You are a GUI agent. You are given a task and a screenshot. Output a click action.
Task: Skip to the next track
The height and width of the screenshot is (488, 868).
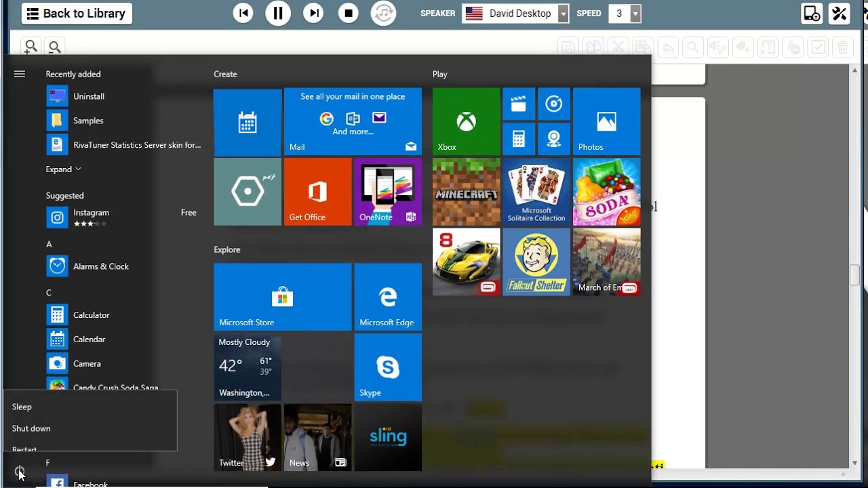313,13
